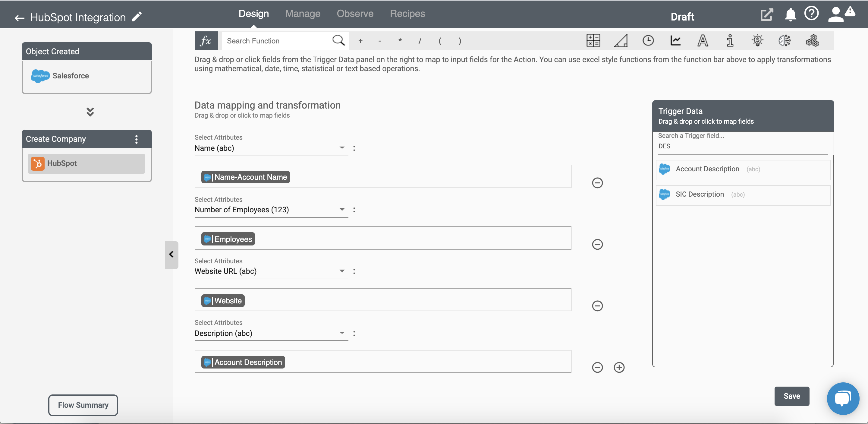868x424 pixels.
Task: Remove the Website field mapping
Action: 597,305
